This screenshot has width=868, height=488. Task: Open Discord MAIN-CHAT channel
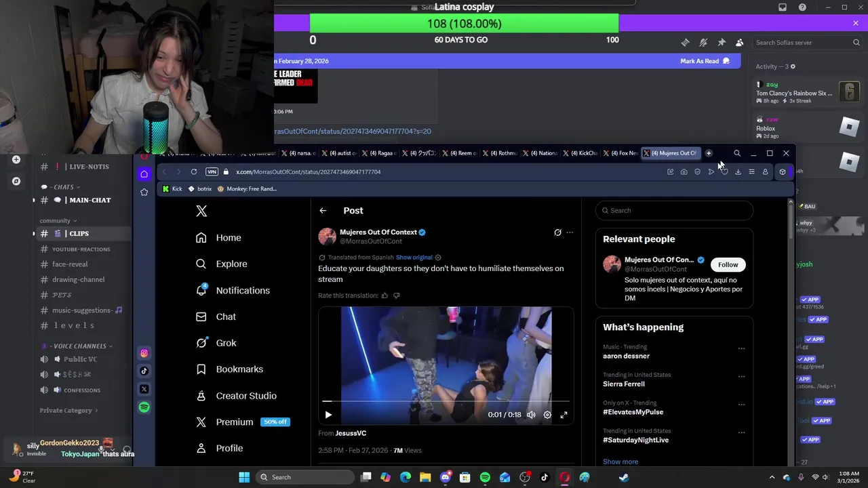[84, 200]
